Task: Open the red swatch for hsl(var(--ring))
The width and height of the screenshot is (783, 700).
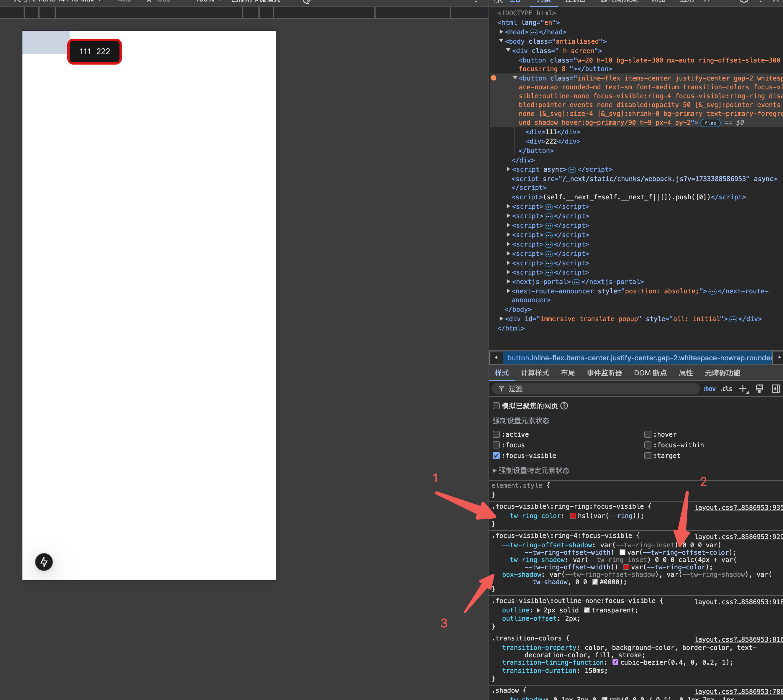Action: [x=573, y=516]
